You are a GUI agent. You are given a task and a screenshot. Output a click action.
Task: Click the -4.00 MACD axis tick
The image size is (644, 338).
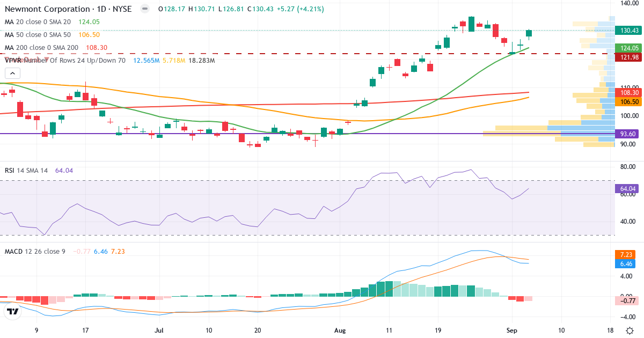(629, 316)
